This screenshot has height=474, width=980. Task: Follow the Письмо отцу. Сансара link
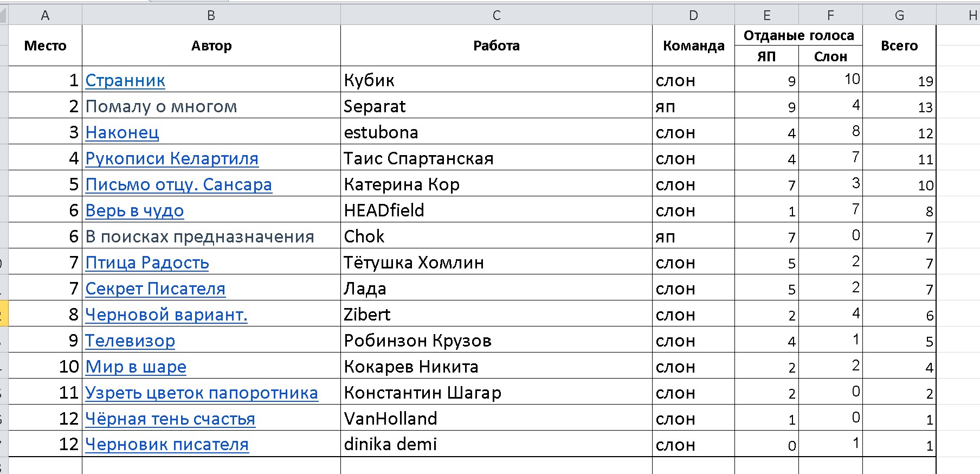click(178, 184)
